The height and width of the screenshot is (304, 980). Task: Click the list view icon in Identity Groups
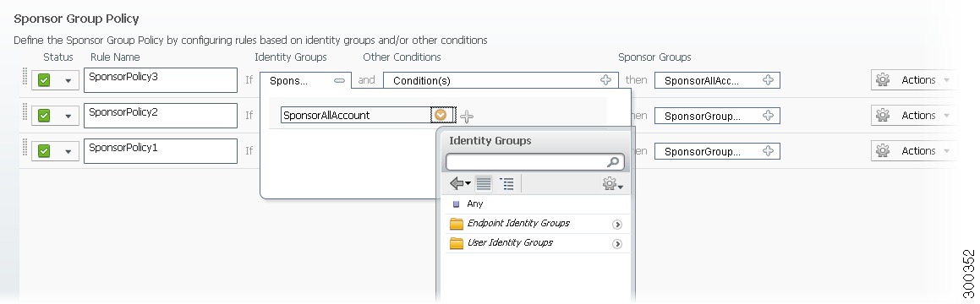pos(484,183)
